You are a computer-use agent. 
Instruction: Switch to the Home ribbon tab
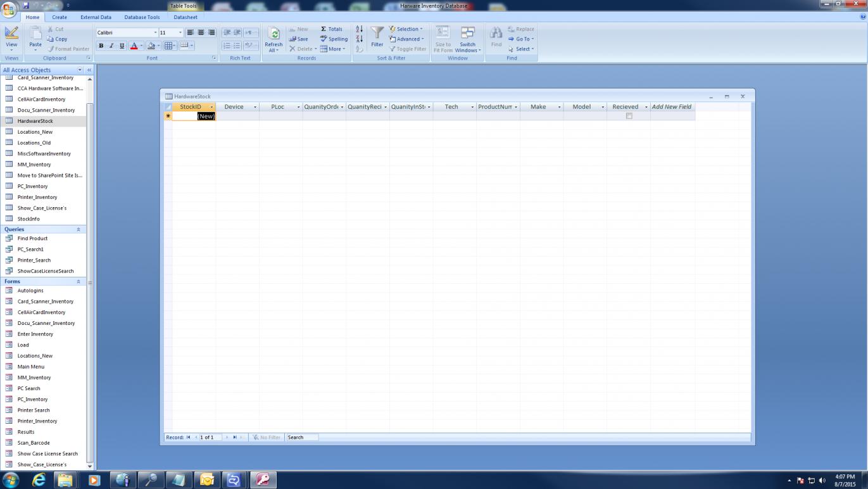(x=32, y=17)
